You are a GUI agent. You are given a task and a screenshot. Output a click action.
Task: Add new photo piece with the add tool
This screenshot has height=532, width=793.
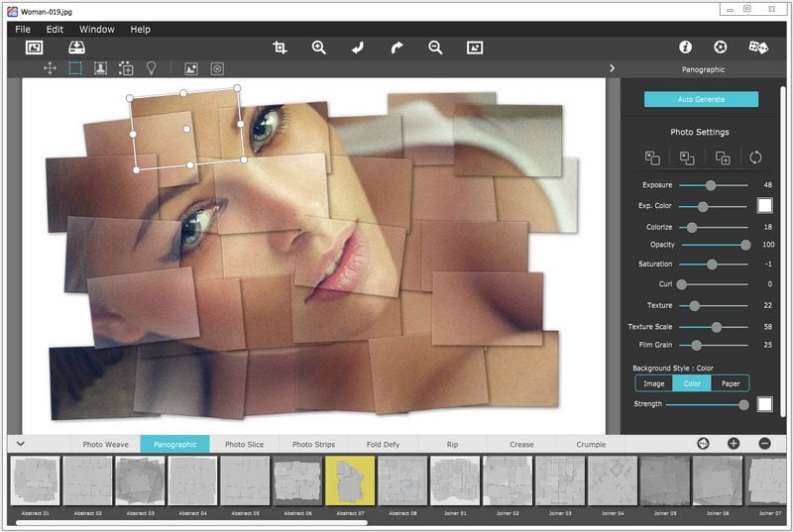coord(126,68)
